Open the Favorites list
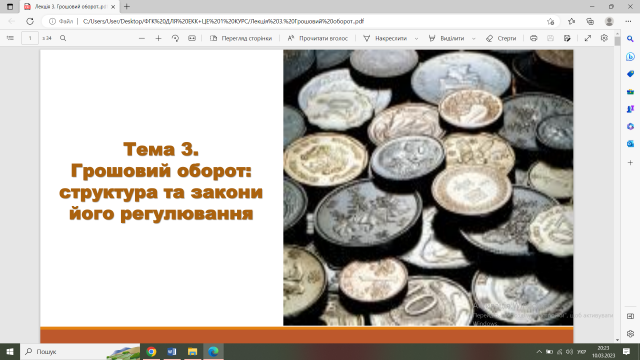 571,21
